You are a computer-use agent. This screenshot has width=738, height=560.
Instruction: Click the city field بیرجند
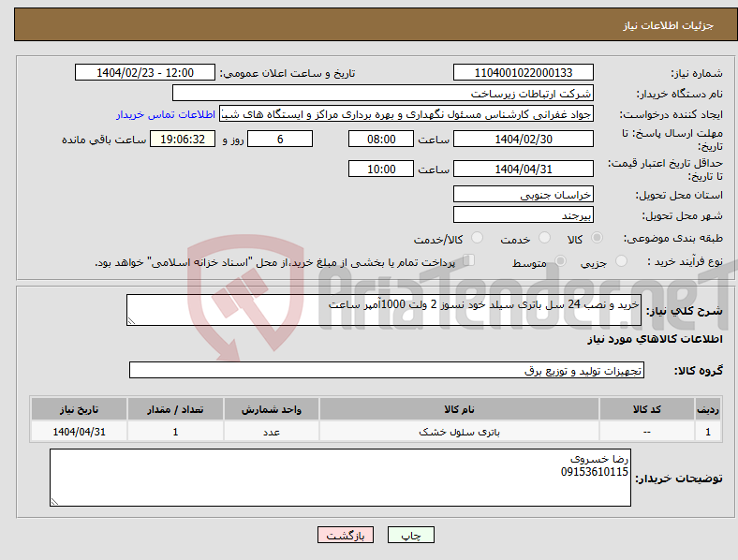click(x=523, y=215)
